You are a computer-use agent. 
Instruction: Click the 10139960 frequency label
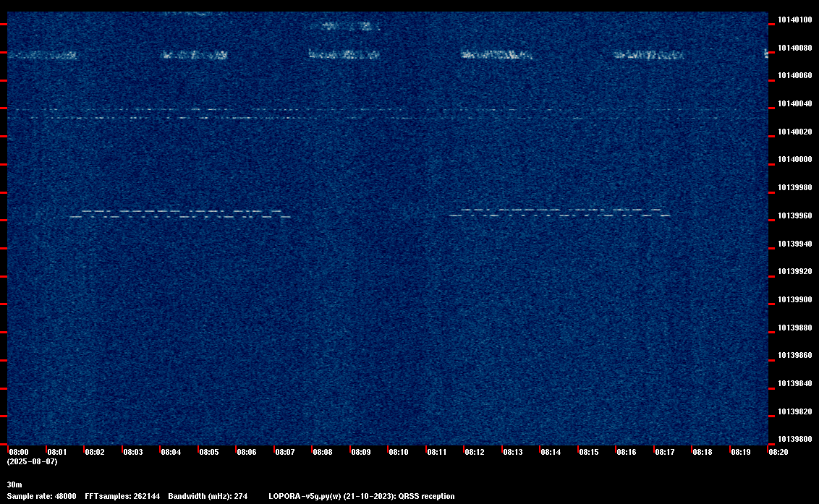(x=795, y=215)
